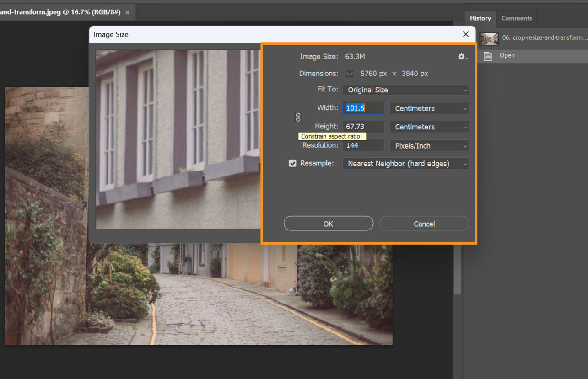The height and width of the screenshot is (379, 588).
Task: Click the crop-resize-and-transform.jpeg document tab
Action: [x=62, y=12]
